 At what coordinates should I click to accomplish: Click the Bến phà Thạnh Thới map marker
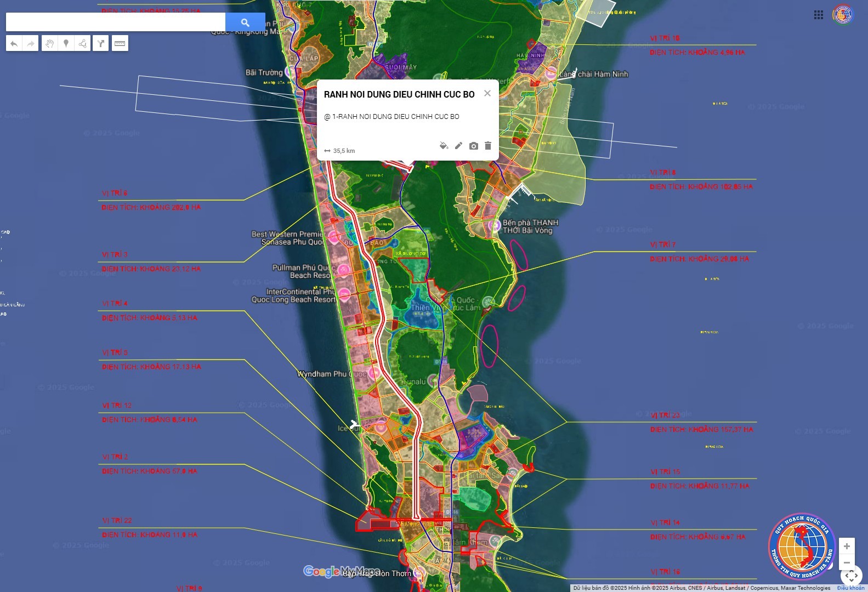(x=495, y=225)
